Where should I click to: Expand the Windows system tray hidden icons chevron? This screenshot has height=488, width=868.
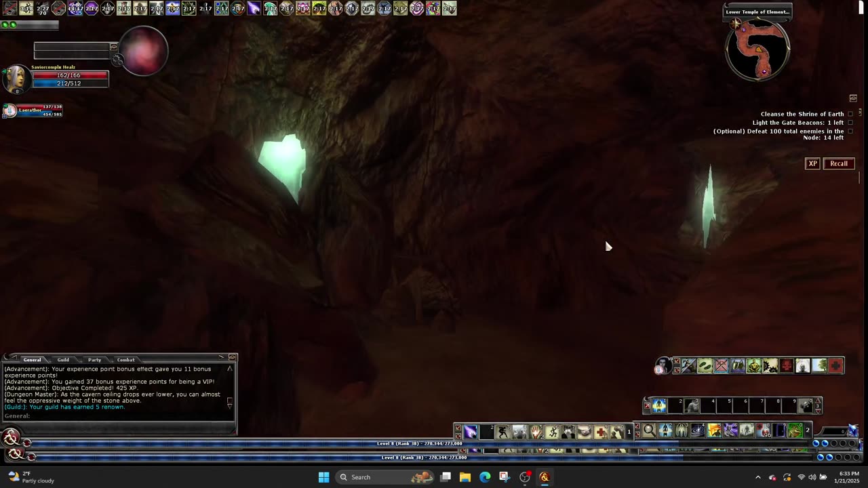coord(758,477)
